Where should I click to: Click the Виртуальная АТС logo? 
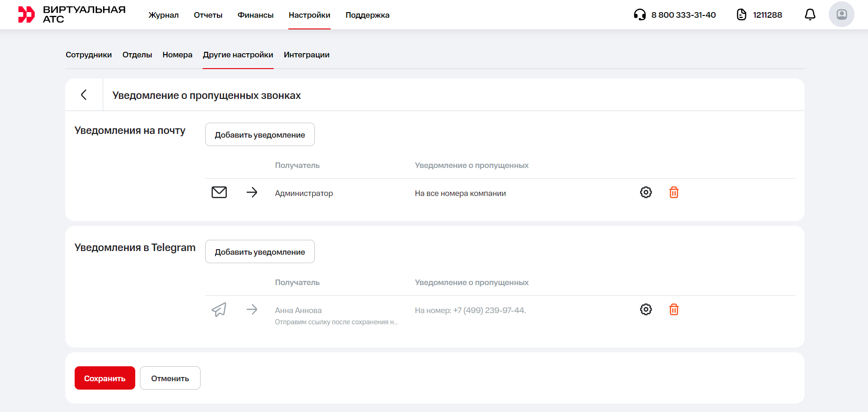tap(71, 14)
